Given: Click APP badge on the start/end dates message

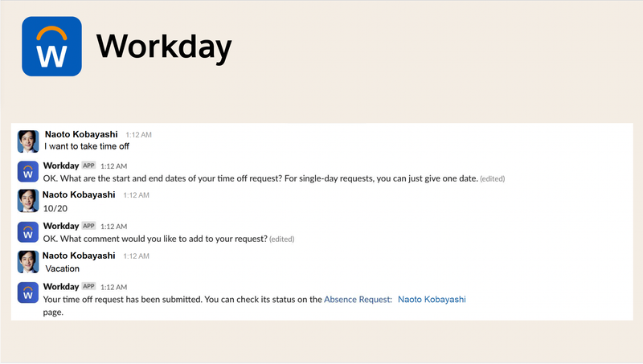Looking at the screenshot, I should point(88,166).
